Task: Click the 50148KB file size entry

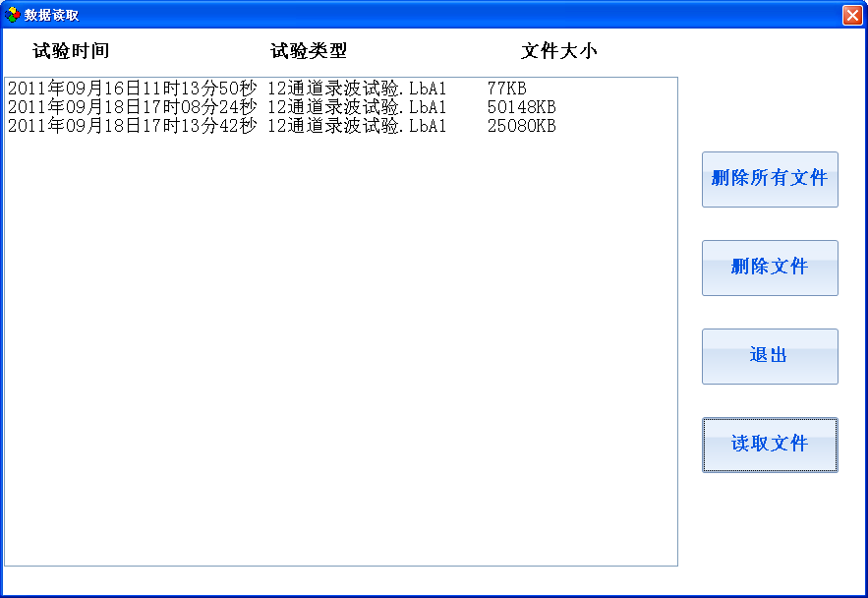Action: pyautogui.click(x=521, y=107)
